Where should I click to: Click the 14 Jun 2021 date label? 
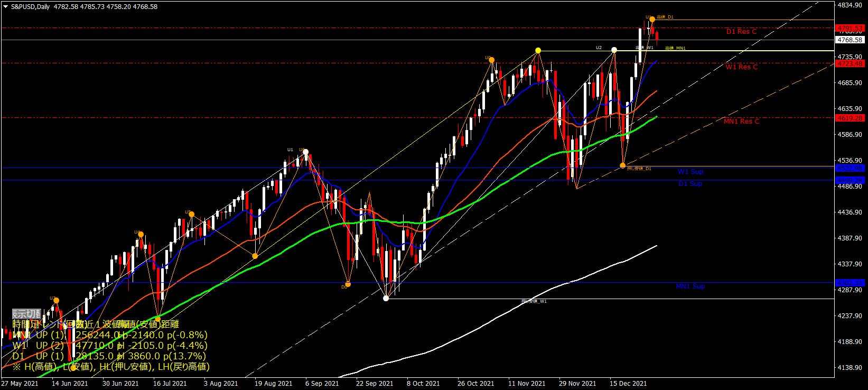pyautogui.click(x=70, y=384)
